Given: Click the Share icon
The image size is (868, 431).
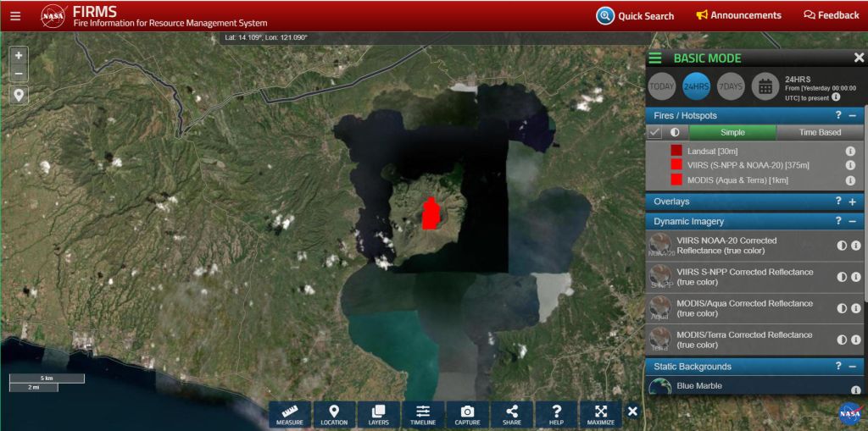Looking at the screenshot, I should (x=512, y=414).
